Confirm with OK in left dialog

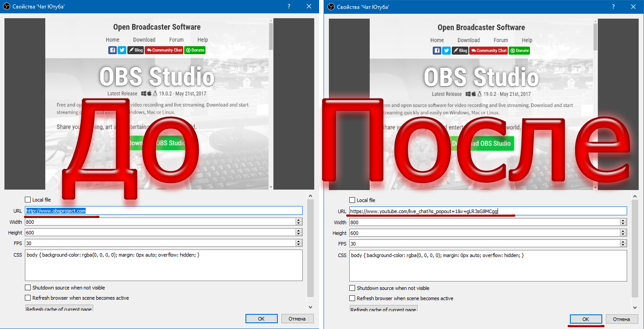click(x=261, y=319)
